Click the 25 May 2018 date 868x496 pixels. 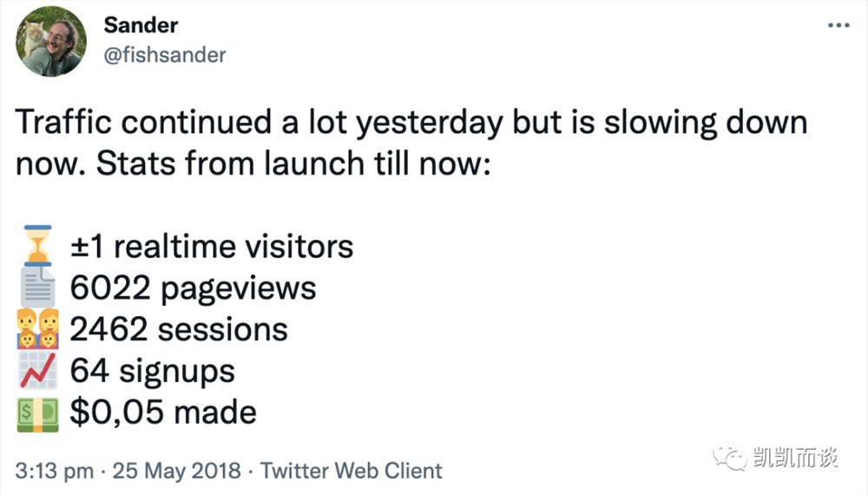pyautogui.click(x=176, y=471)
